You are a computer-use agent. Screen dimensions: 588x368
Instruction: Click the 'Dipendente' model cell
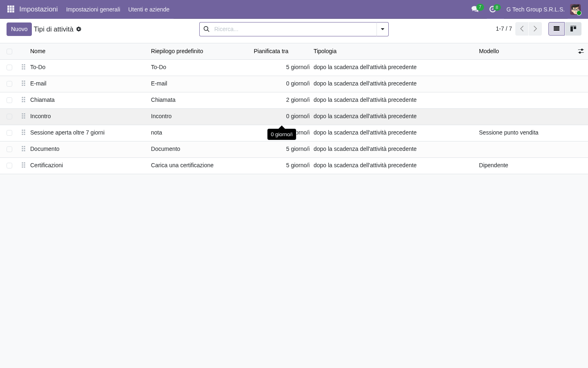point(494,165)
